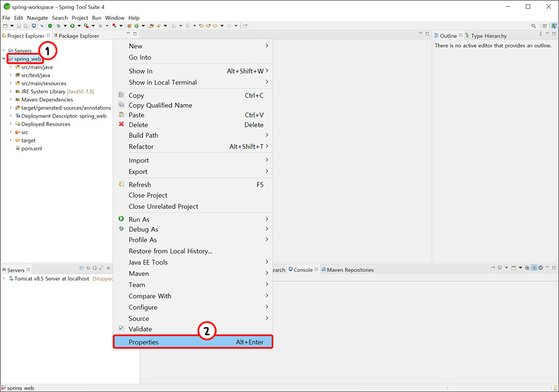
Task: Open the Help menu
Action: click(x=134, y=18)
